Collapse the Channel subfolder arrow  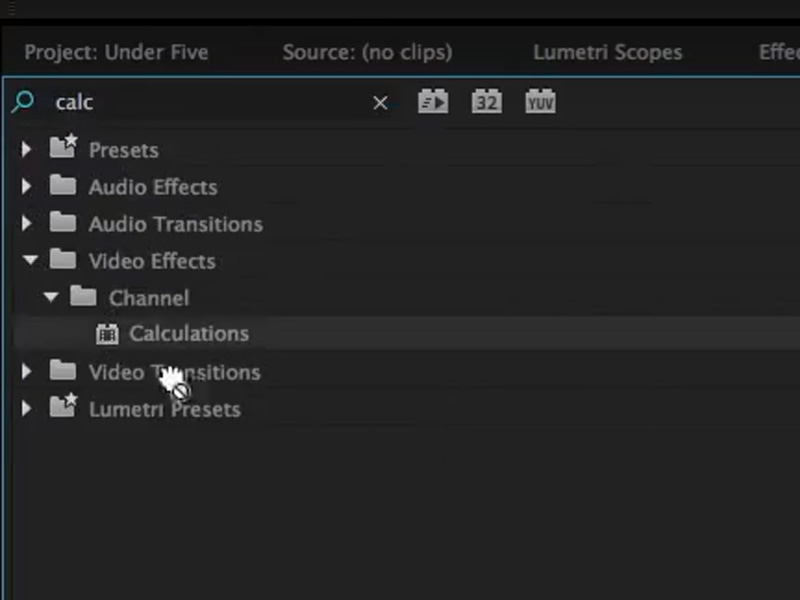click(51, 297)
